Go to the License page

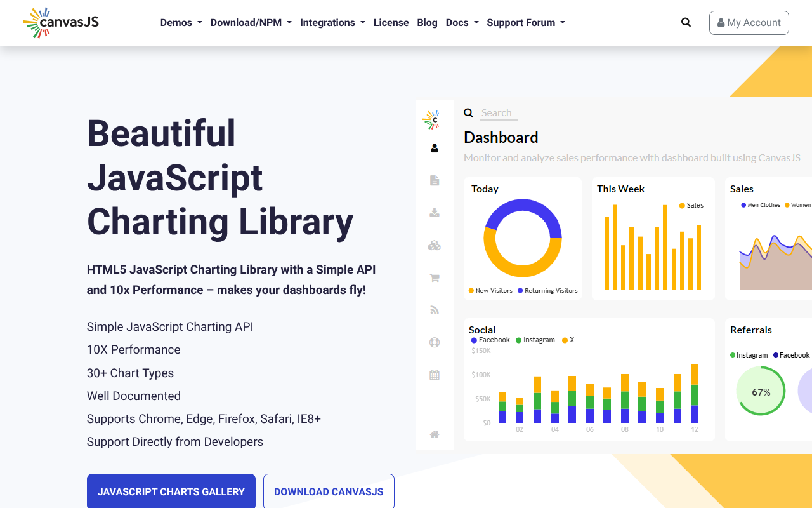(391, 23)
